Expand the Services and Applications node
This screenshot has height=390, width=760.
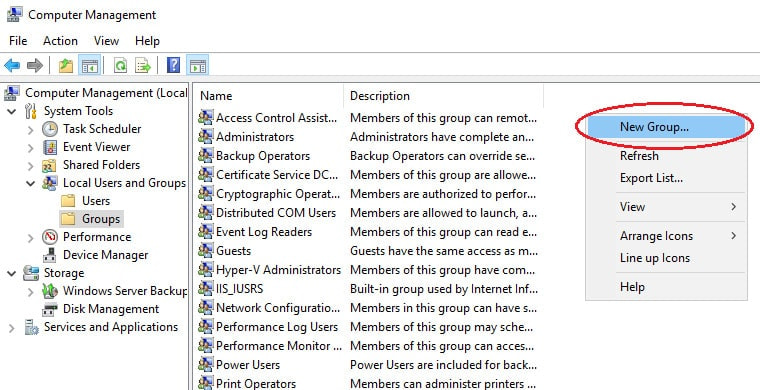[x=12, y=328]
